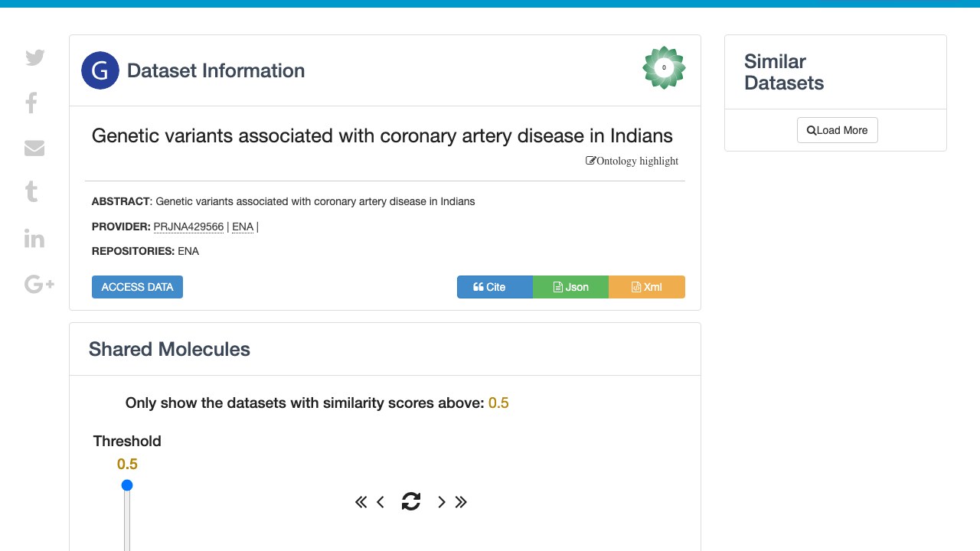Click the Threshold slider handle
Image resolution: width=980 pixels, height=551 pixels.
click(x=127, y=485)
